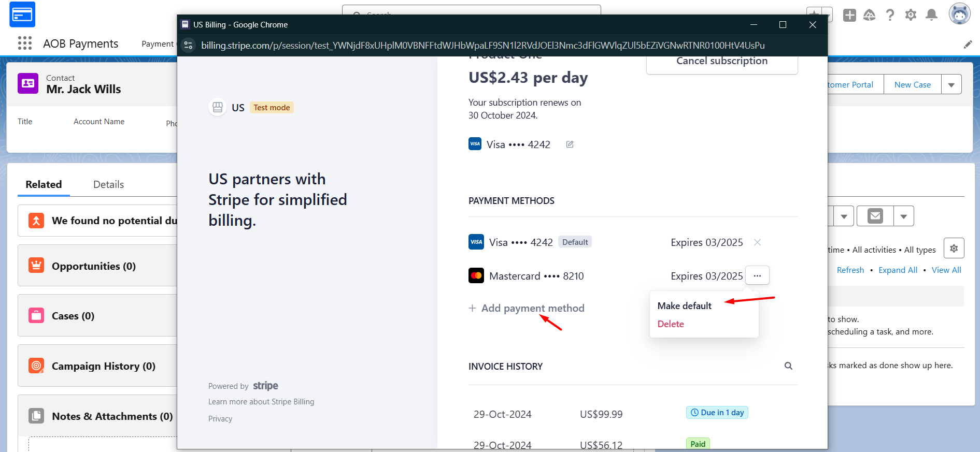Edit the navigation bar with pencil icon
980x452 pixels.
[x=968, y=45]
